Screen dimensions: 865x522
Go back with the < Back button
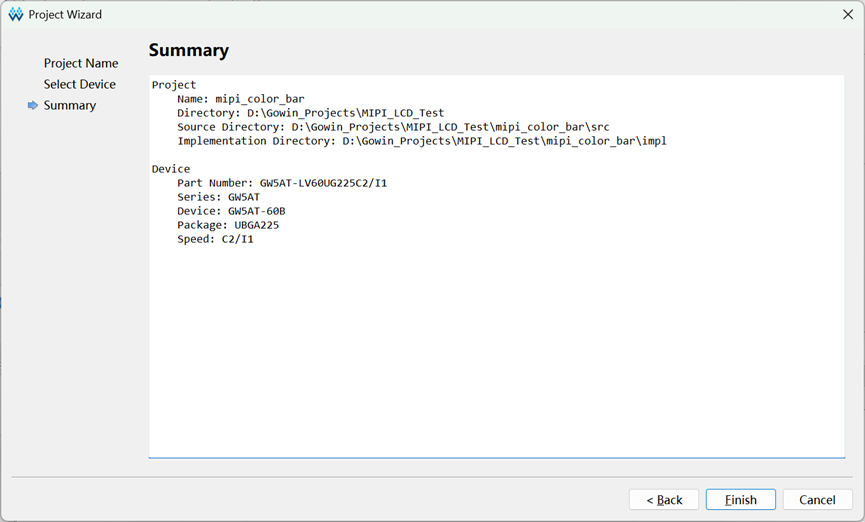click(x=664, y=499)
